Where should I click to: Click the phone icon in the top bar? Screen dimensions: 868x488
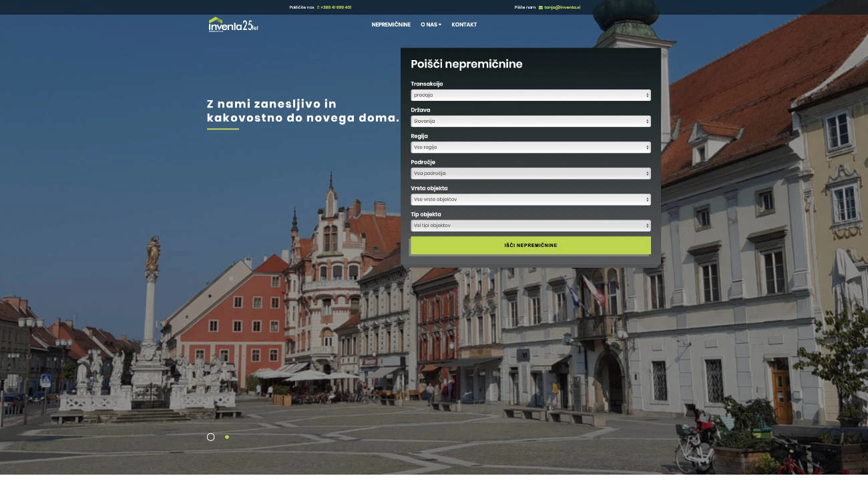tap(318, 7)
